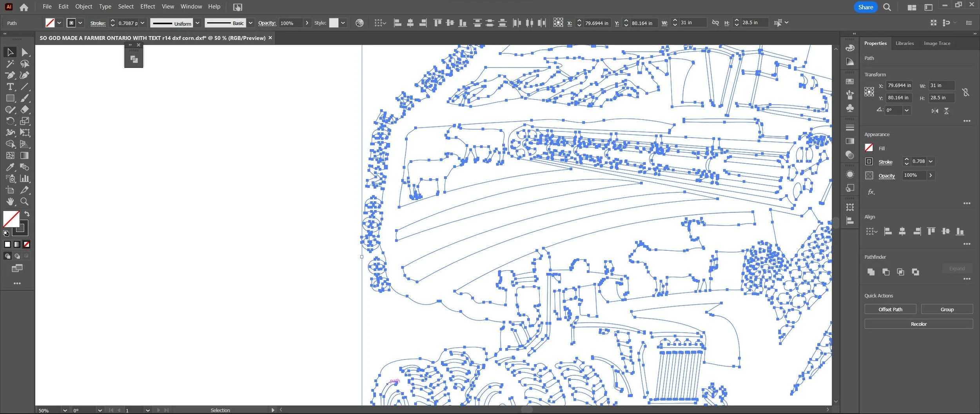Select the Type tool
The image size is (980, 414).
10,86
